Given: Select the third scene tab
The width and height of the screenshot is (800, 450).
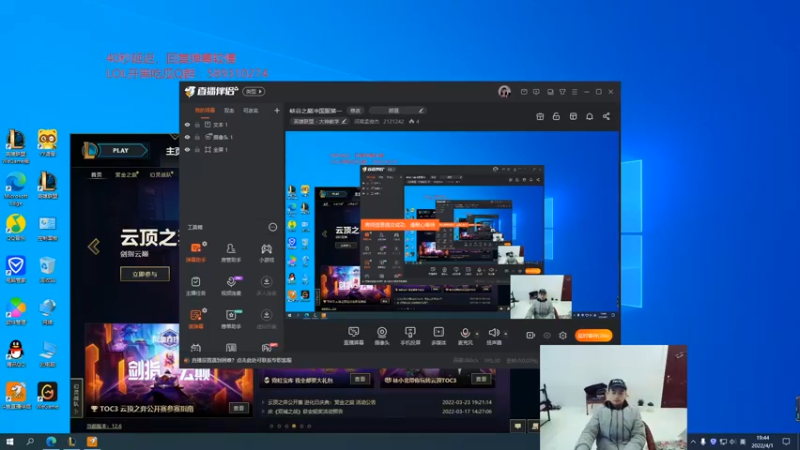Looking at the screenshot, I should pyautogui.click(x=251, y=111).
